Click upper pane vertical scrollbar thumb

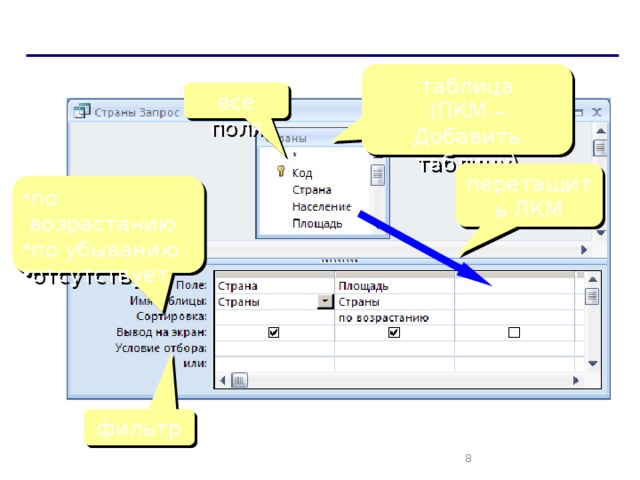tap(600, 148)
